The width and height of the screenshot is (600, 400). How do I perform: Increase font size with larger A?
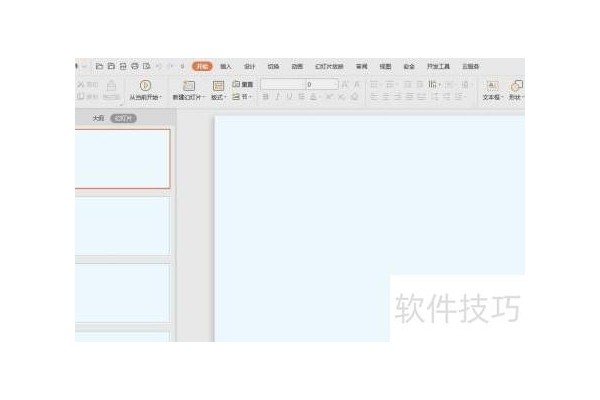344,84
